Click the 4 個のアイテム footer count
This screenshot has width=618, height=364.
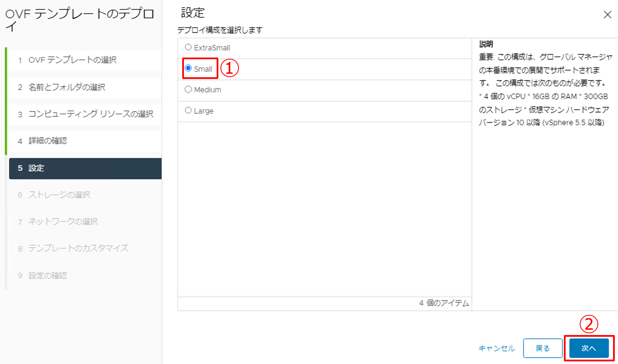click(x=444, y=303)
